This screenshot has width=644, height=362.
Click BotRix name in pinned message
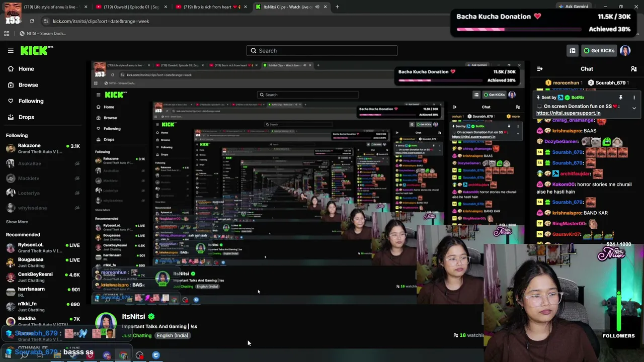(x=578, y=98)
